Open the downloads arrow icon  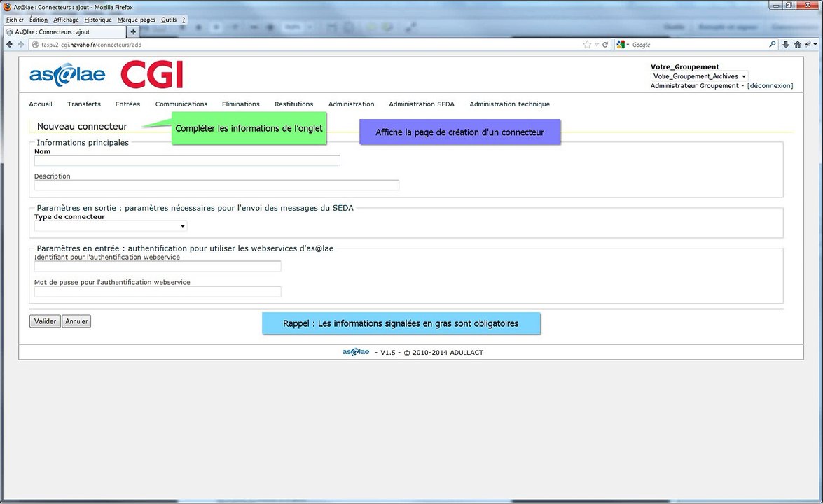point(786,45)
